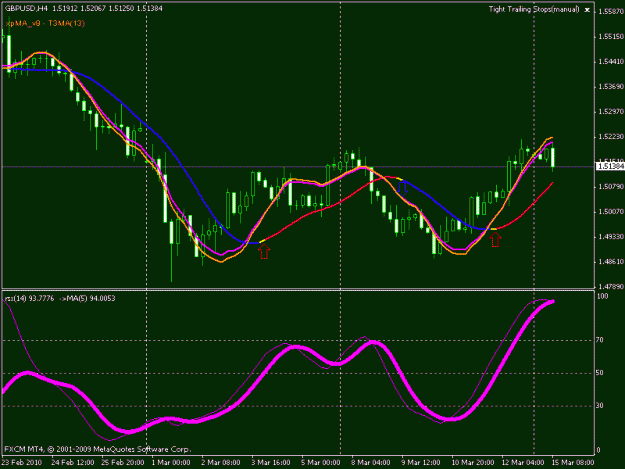Screen dimensions: 625x469
Task: Click the 1.49330 price scale label
Action: tap(611, 237)
